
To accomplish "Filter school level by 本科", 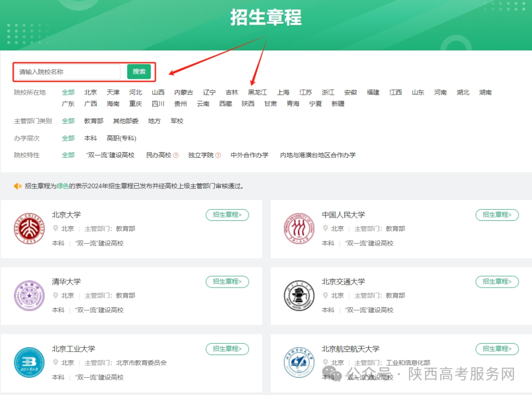I will [x=91, y=138].
